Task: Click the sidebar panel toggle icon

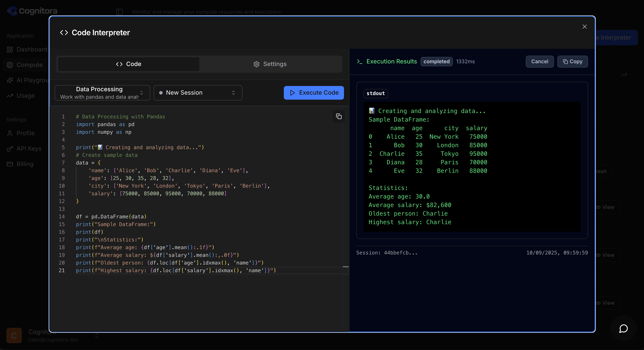Action: (119, 12)
